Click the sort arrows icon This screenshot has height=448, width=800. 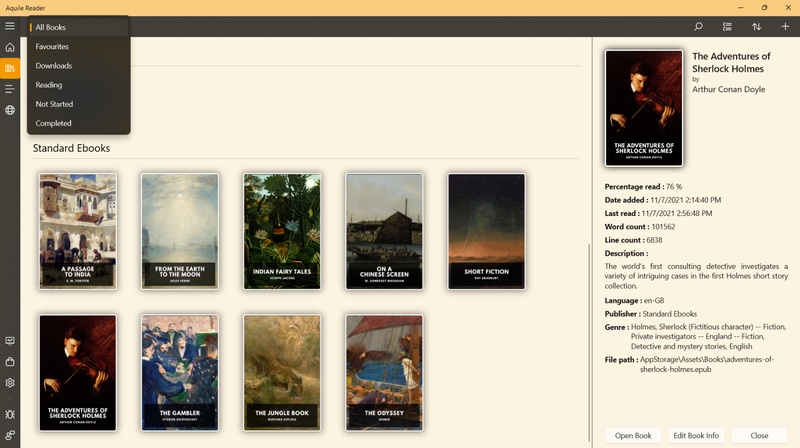pyautogui.click(x=756, y=26)
